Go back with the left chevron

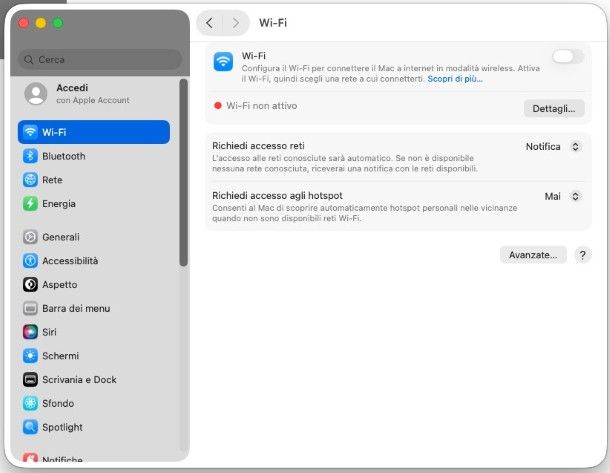point(209,23)
